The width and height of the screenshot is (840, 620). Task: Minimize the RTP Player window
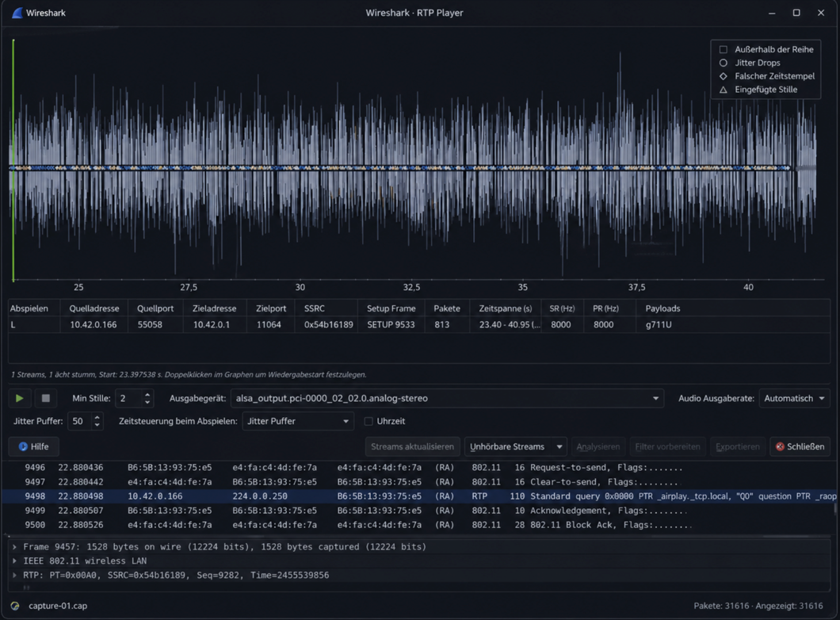point(772,13)
